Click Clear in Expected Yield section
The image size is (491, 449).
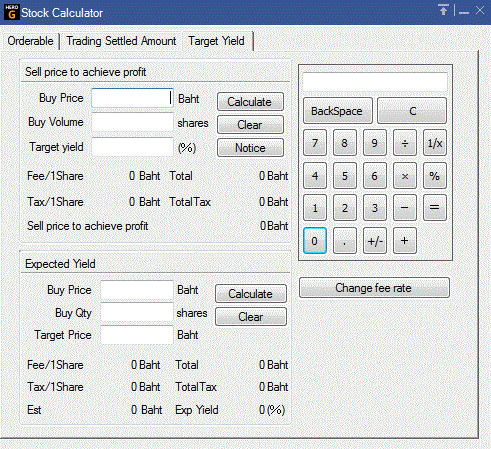tap(251, 316)
